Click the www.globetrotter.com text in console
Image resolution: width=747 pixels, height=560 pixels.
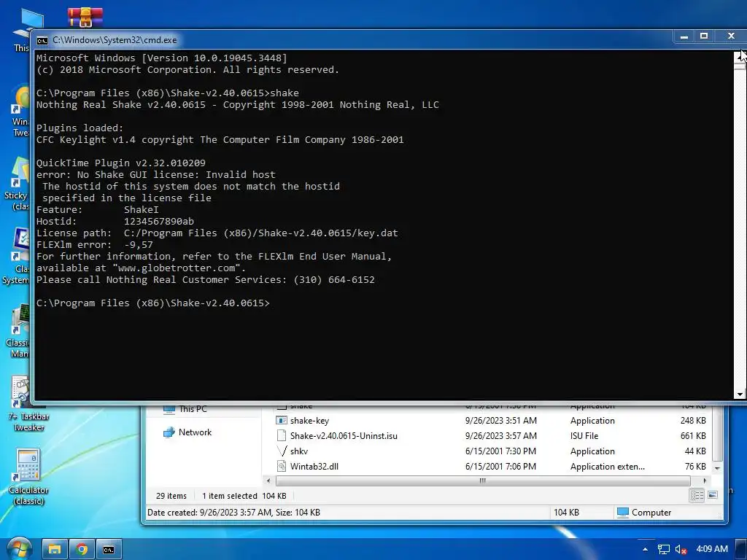point(177,268)
